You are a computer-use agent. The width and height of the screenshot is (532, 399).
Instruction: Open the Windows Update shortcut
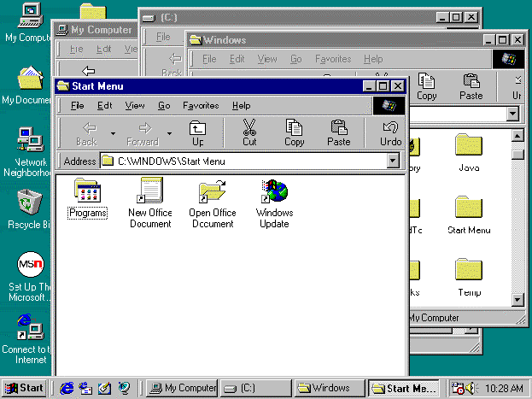point(274,191)
